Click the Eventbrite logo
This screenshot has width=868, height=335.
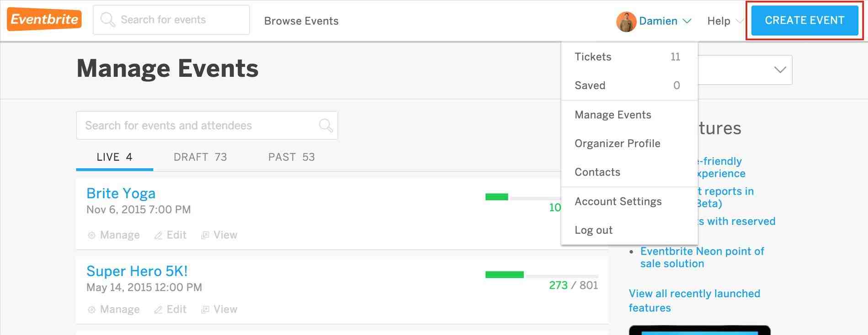click(x=44, y=19)
